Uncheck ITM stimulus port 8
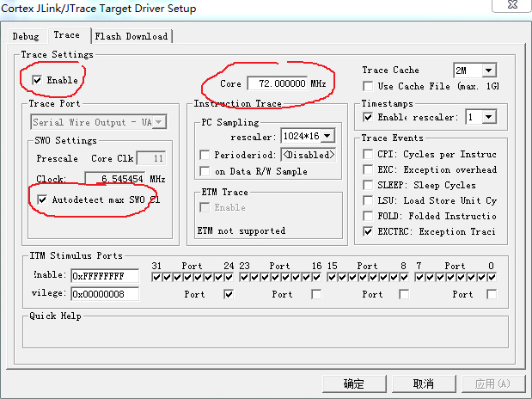The height and width of the screenshot is (399, 532). click(404, 278)
